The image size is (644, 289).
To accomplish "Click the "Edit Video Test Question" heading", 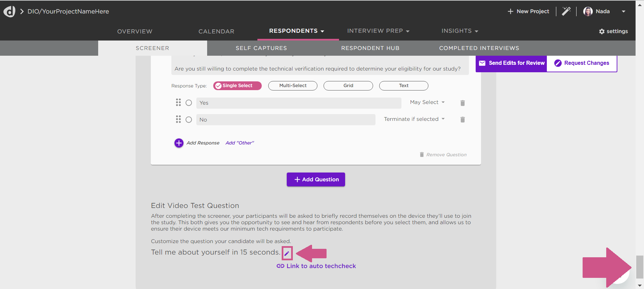I will click(x=195, y=206).
